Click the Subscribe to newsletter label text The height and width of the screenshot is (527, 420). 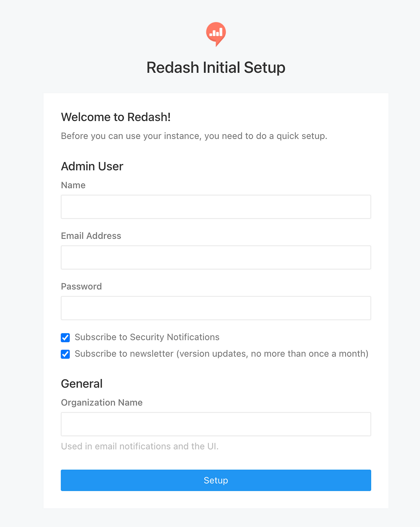pyautogui.click(x=221, y=354)
